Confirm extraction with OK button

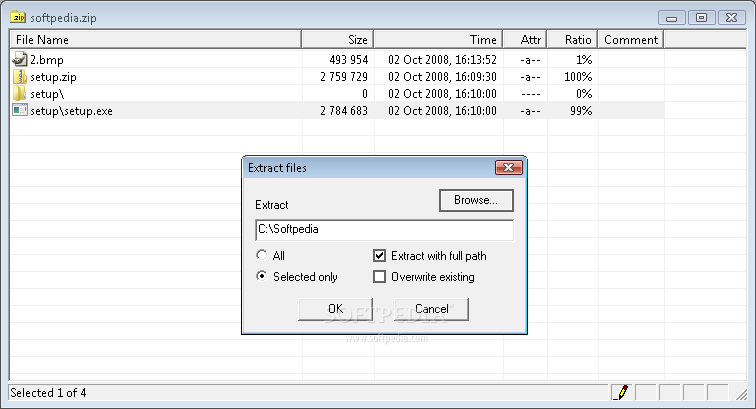tap(335, 309)
